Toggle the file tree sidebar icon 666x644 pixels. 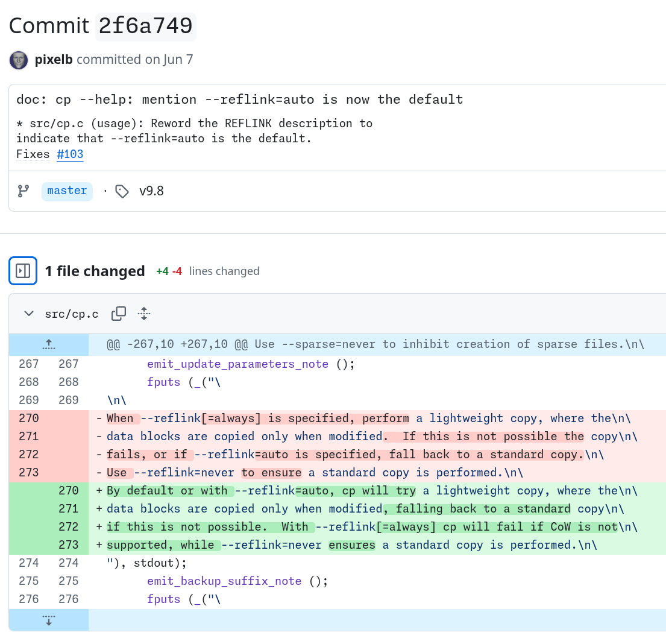point(23,271)
